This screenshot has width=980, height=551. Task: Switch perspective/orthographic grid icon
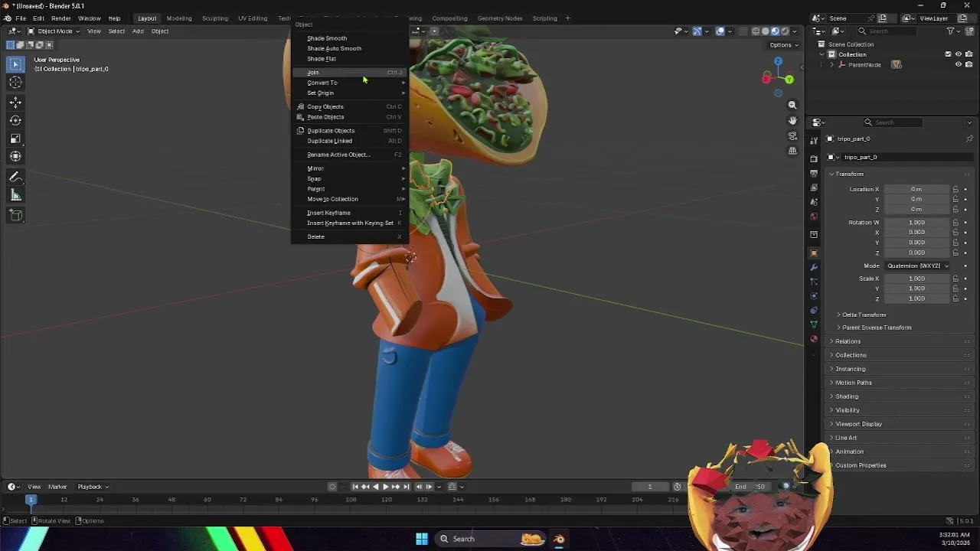point(792,151)
